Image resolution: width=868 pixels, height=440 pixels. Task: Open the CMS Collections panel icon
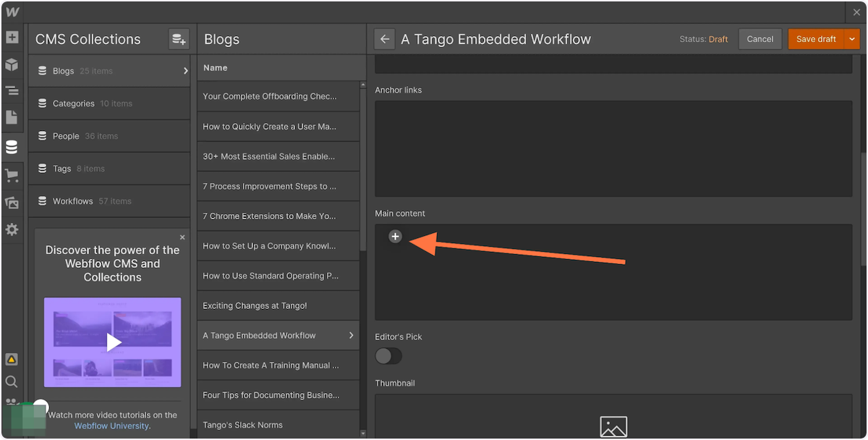point(12,148)
